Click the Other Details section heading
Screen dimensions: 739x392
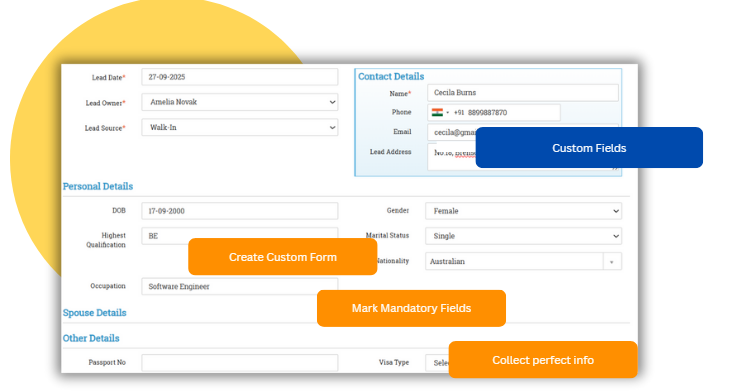tap(91, 338)
